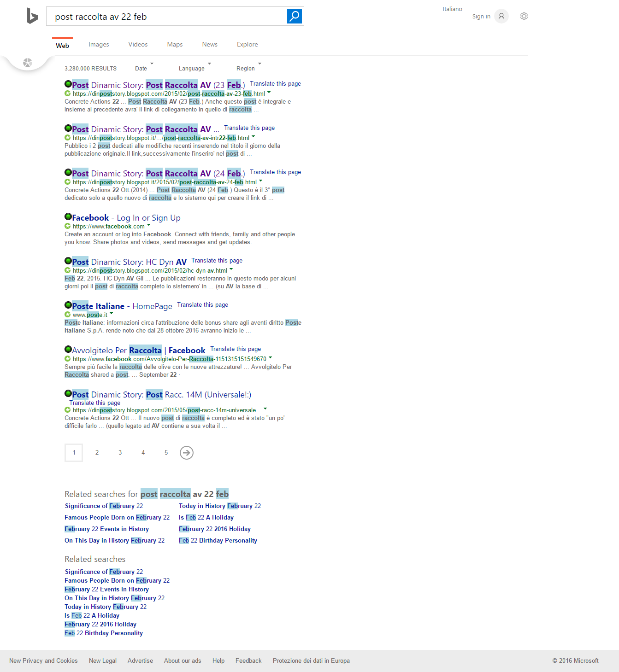This screenshot has height=672, width=619.
Task: Expand caret after hc-dyn-av.html URL
Action: click(231, 269)
